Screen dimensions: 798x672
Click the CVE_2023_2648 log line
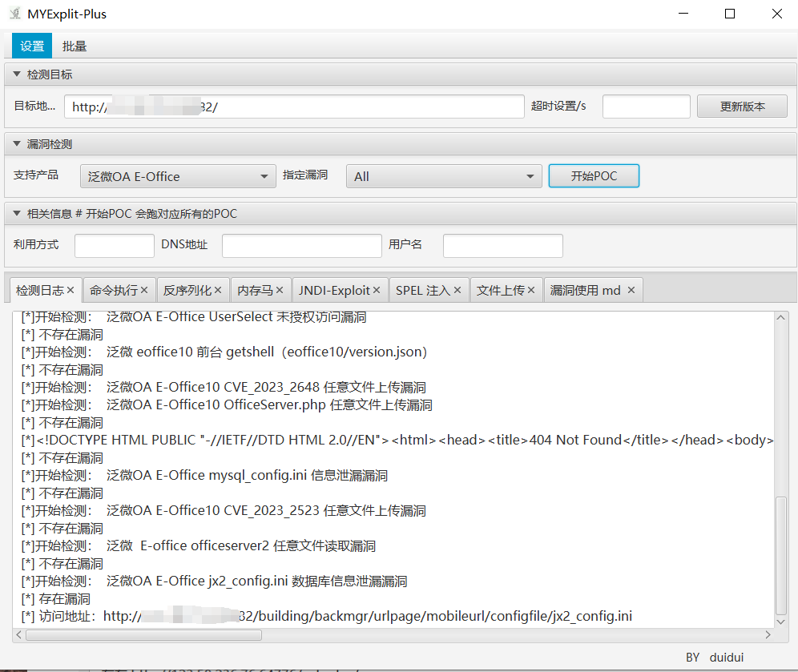224,387
